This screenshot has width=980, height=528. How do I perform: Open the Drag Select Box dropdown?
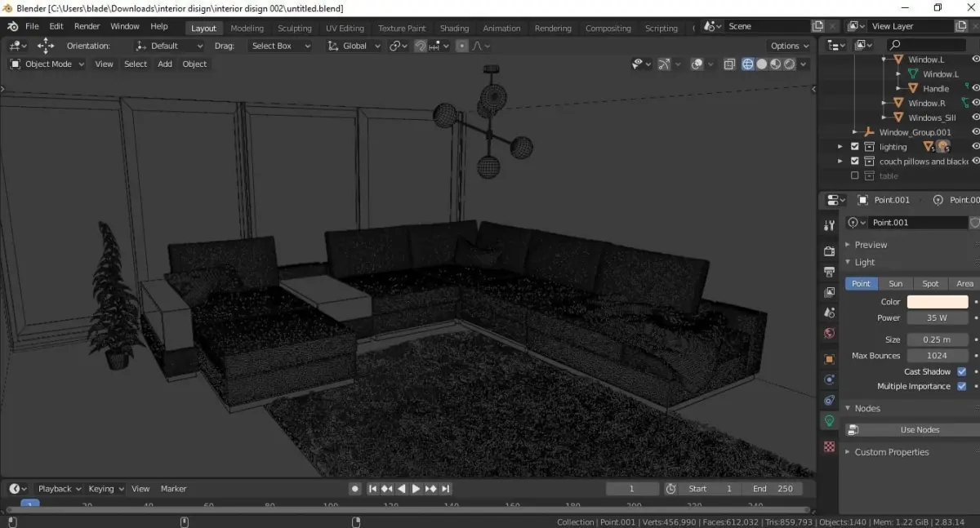280,47
